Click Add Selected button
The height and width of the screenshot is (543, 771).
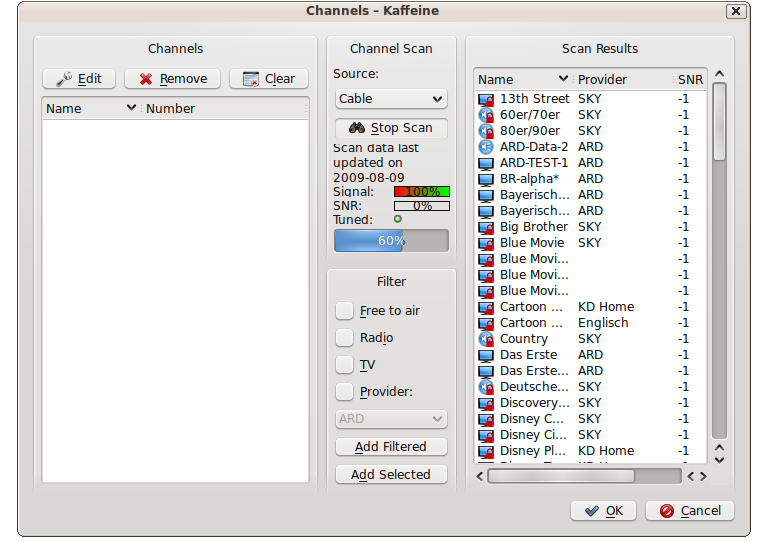click(391, 475)
